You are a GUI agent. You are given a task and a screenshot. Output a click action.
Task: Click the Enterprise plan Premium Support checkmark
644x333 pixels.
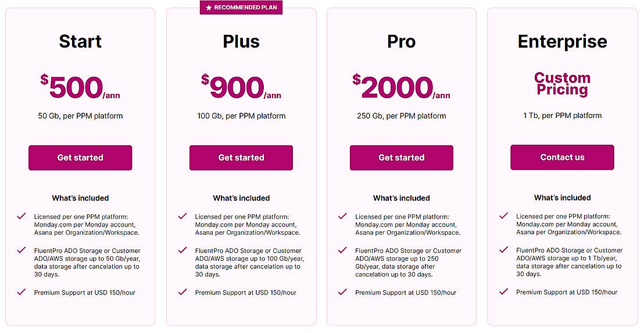coord(503,292)
